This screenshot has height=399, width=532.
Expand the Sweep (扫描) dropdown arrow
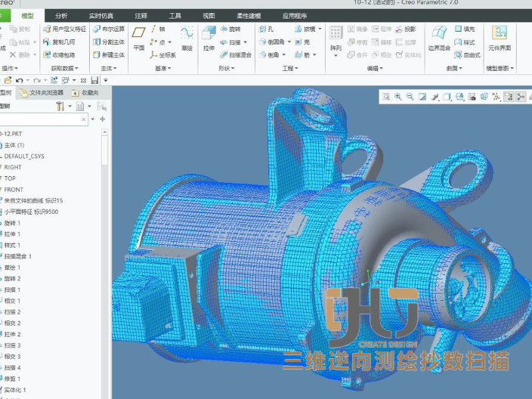click(246, 42)
